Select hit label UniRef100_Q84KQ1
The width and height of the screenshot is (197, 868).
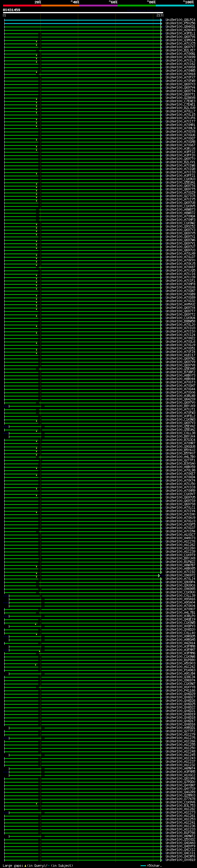[x=175, y=27]
